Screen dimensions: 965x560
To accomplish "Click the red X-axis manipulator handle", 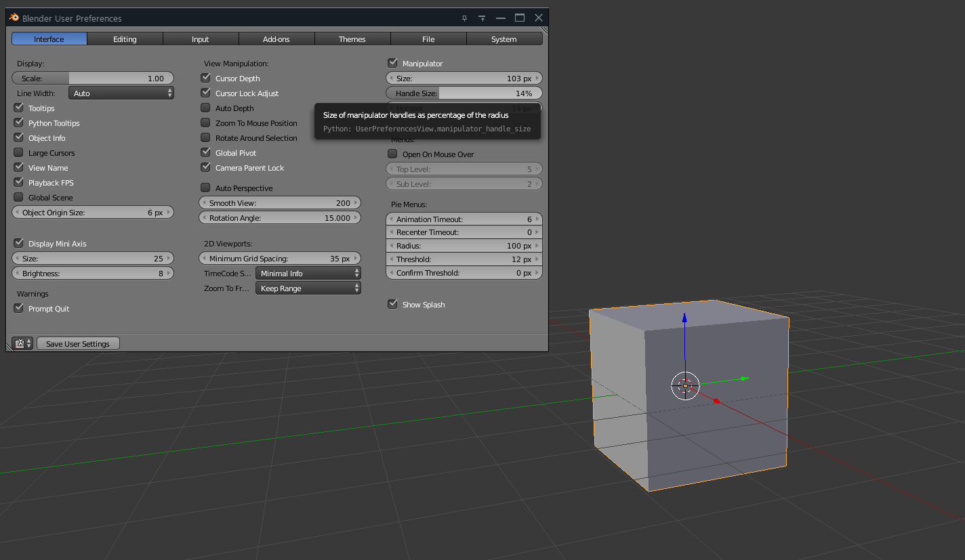I will [716, 402].
